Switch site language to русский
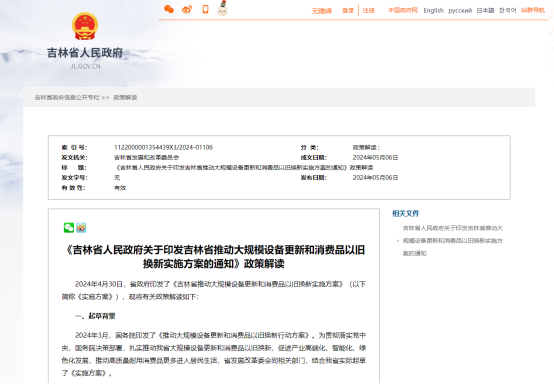 (x=460, y=11)
